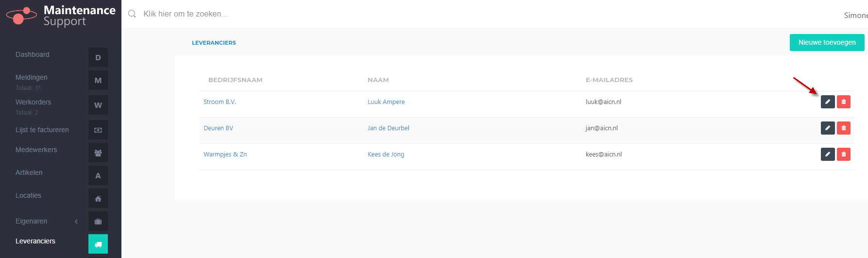Viewport: 868px width, 258px height.
Task: Delete the Deuren BV supplier row
Action: 844,128
